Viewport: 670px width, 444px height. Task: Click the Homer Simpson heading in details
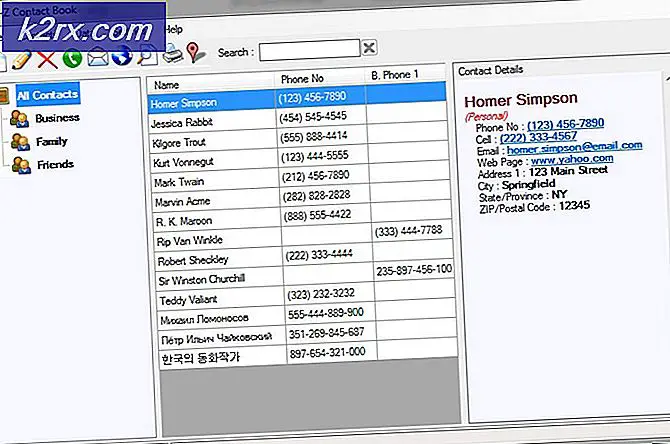[521, 100]
